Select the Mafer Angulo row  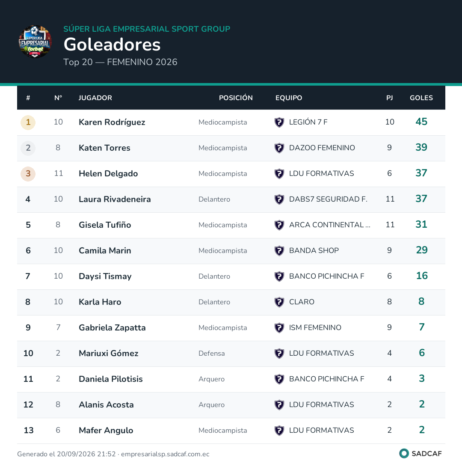click(x=231, y=431)
